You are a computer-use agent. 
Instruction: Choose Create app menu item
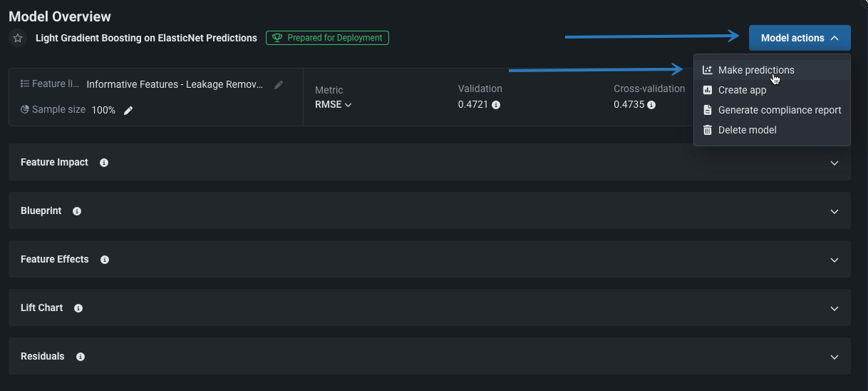click(742, 90)
